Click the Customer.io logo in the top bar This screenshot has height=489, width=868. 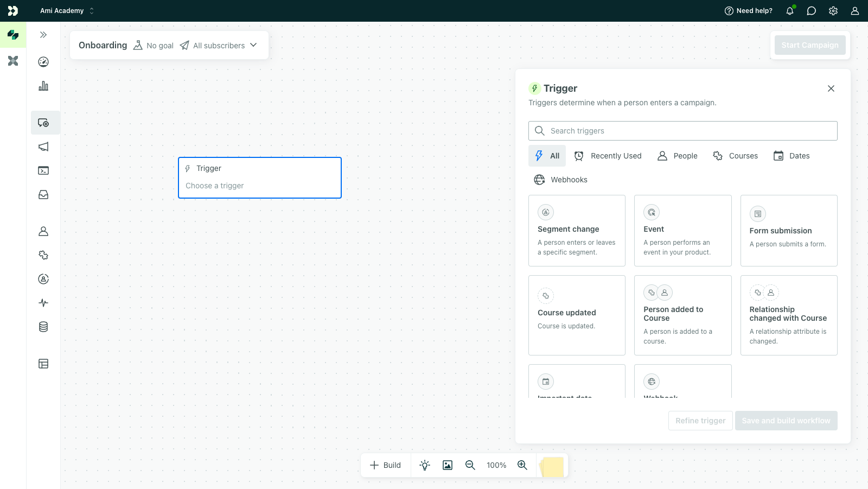click(13, 11)
